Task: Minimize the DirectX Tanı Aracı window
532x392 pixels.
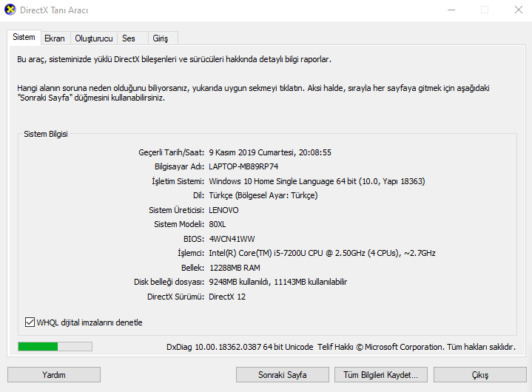Action: coord(451,10)
